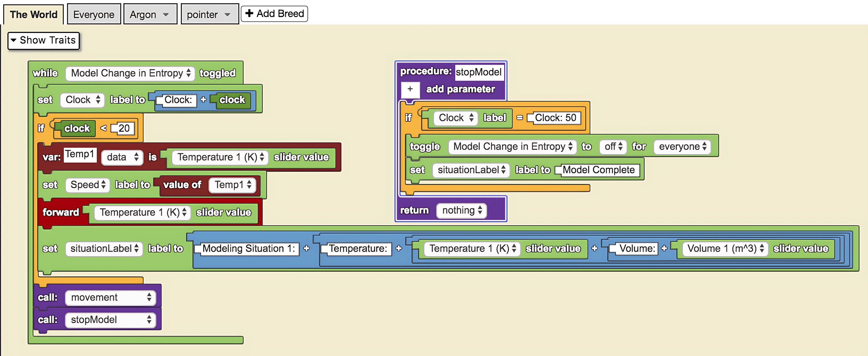Click the Add Breed plus icon
This screenshot has width=868, height=356.
tap(249, 14)
